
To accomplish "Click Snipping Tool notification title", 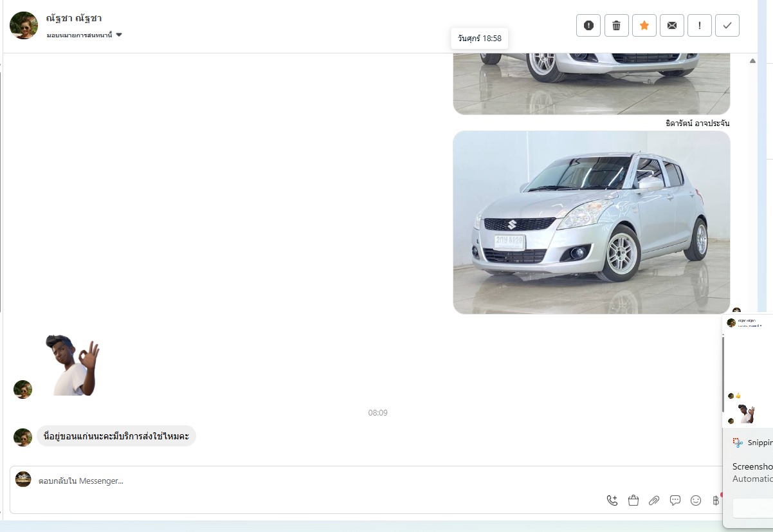I will coord(759,443).
